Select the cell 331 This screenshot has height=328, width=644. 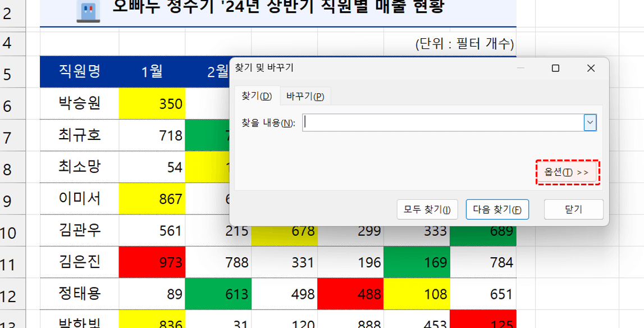coord(284,262)
